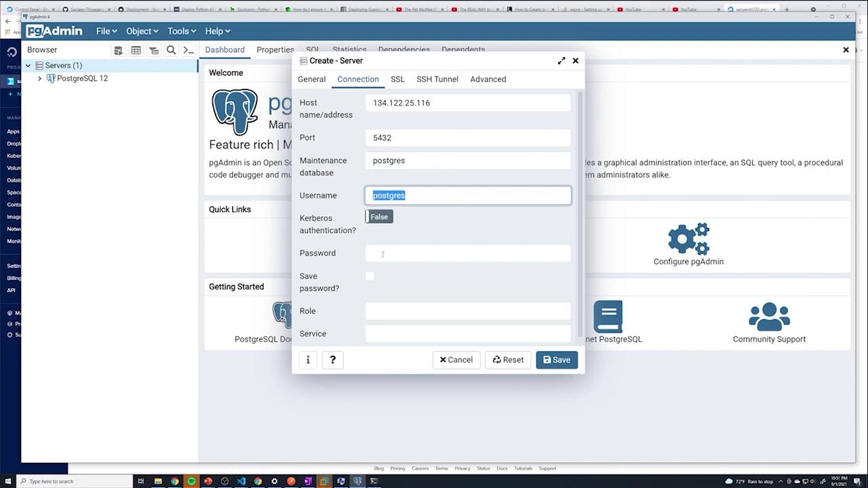Click the Planet PostgreSQL book icon
868x488 pixels.
coord(608,316)
